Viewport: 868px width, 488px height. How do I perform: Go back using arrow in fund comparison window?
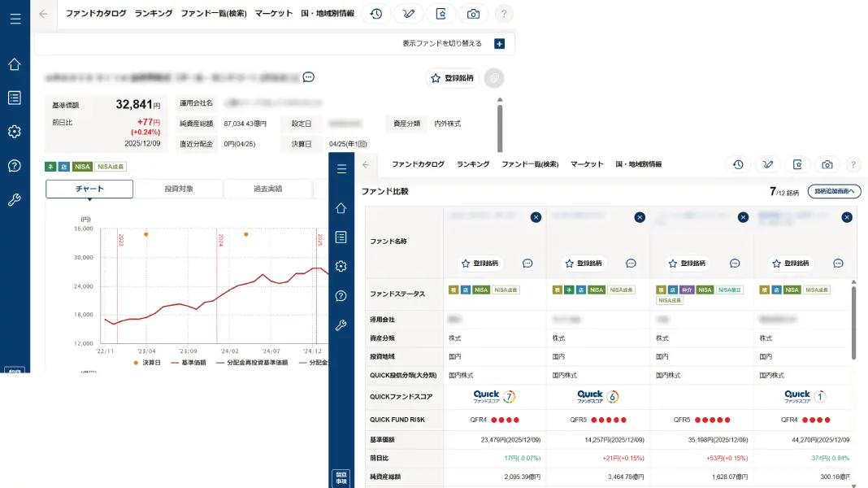pos(366,164)
